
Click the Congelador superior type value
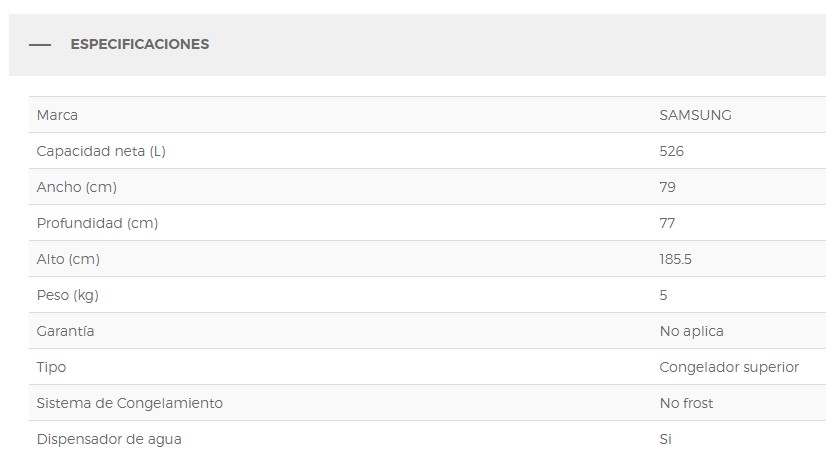pos(729,367)
